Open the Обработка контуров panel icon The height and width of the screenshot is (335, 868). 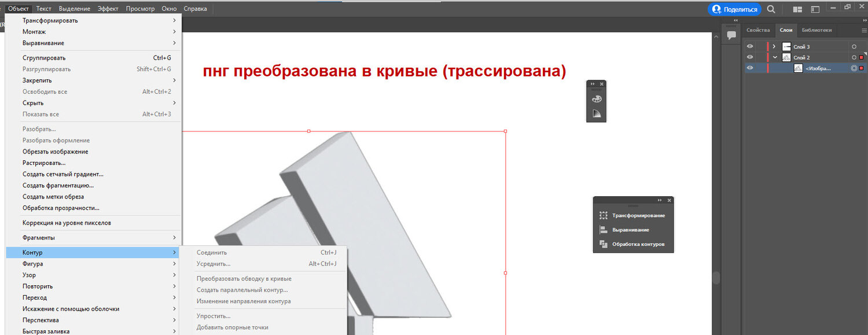coord(603,244)
